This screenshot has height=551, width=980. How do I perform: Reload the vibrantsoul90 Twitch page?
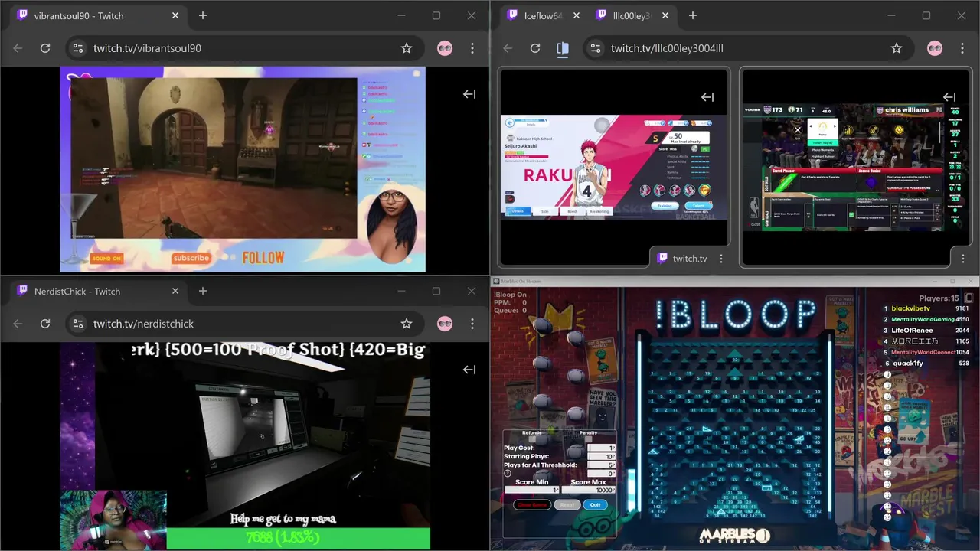click(45, 48)
